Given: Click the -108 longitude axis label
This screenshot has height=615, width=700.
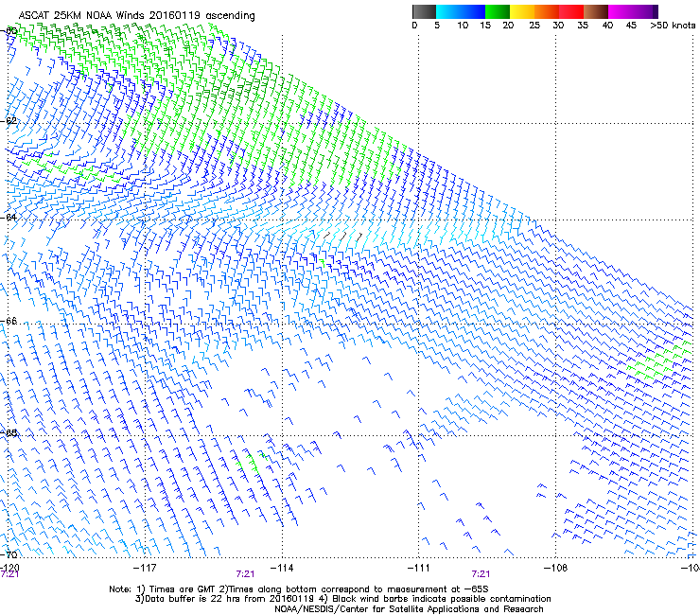Looking at the screenshot, I should point(555,568).
